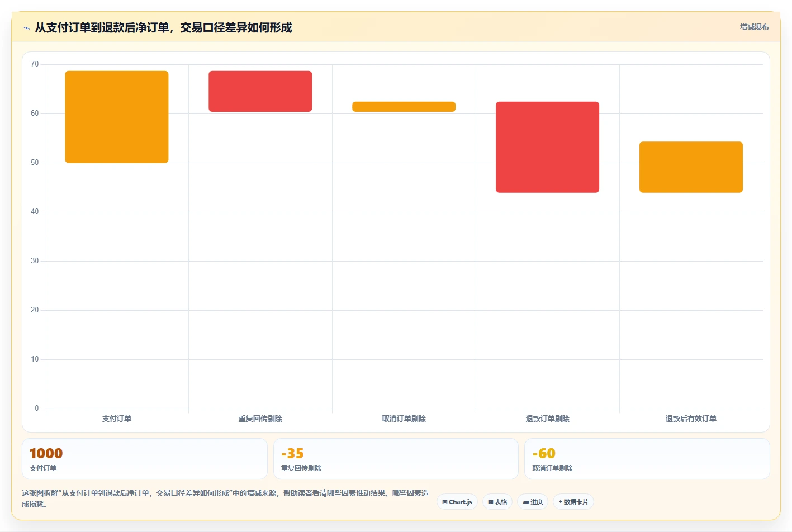Viewport: 792px width, 532px height.
Task: Click y-axis tick label 40
Action: (x=35, y=212)
